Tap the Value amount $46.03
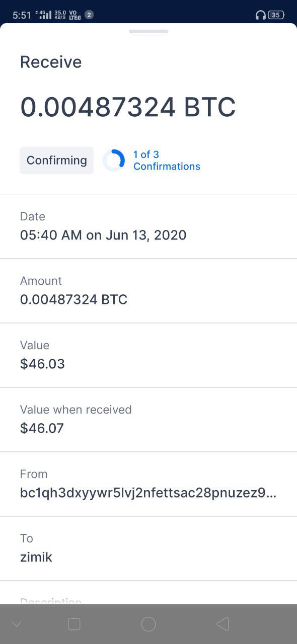The height and width of the screenshot is (644, 297). tap(42, 364)
